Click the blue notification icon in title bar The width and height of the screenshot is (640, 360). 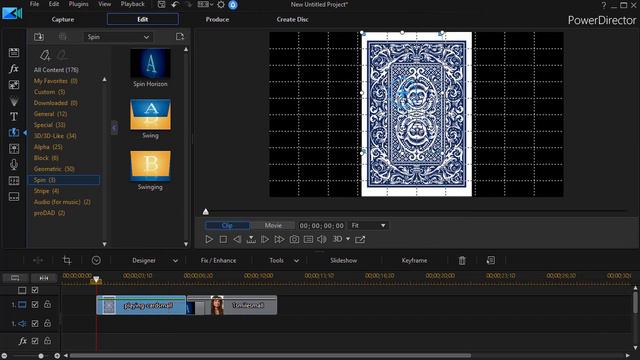click(x=233, y=5)
